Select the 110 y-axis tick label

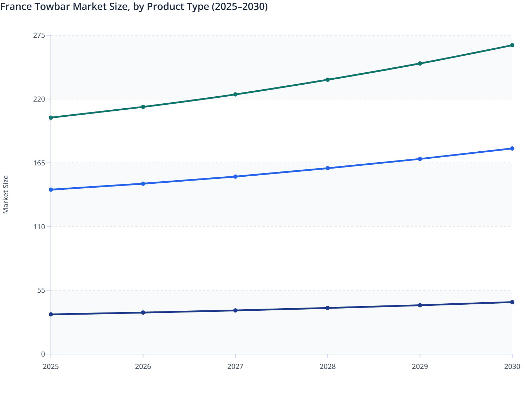[40, 227]
